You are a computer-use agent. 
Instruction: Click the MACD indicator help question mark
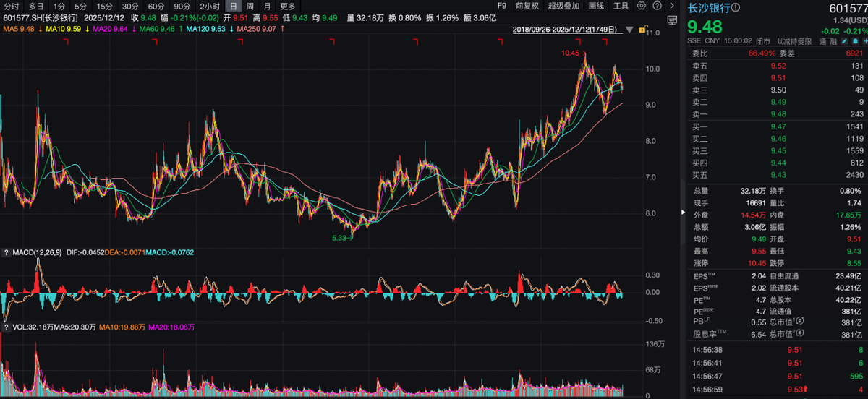point(7,252)
